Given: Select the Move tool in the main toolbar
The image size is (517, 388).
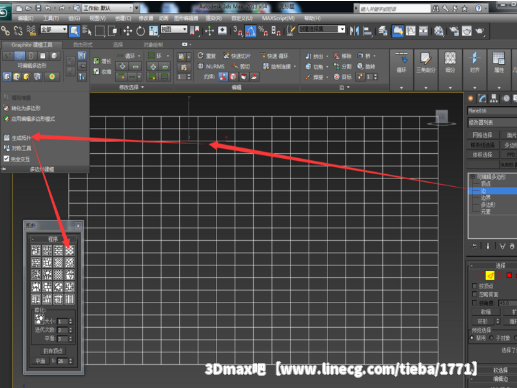Looking at the screenshot, I should (128, 31).
